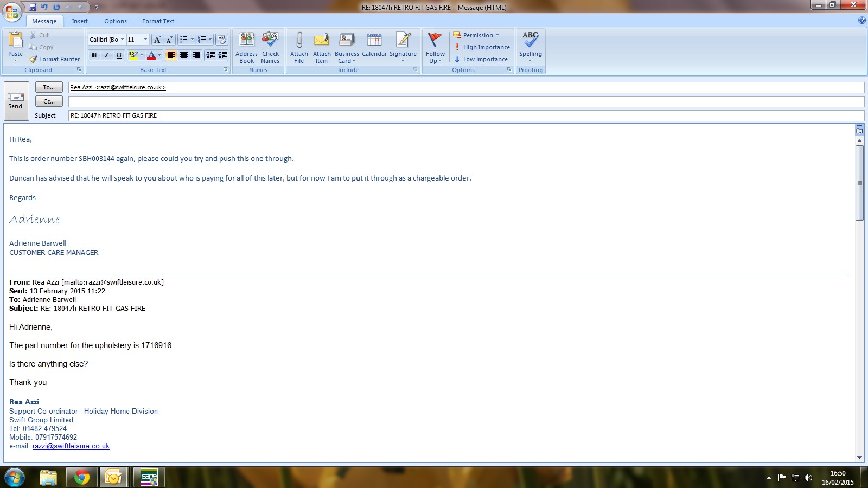This screenshot has height=488, width=868.
Task: Decrease the paragraph indent
Action: pos(210,55)
